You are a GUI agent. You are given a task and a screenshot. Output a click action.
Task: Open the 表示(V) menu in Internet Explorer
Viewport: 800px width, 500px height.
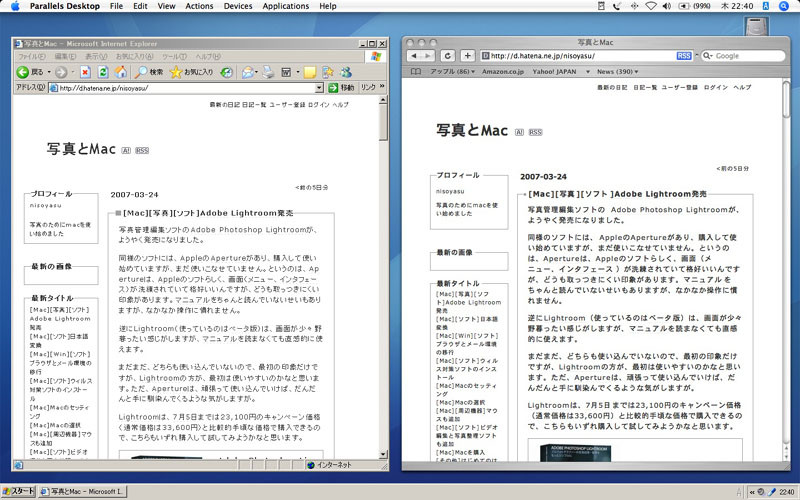[96, 57]
